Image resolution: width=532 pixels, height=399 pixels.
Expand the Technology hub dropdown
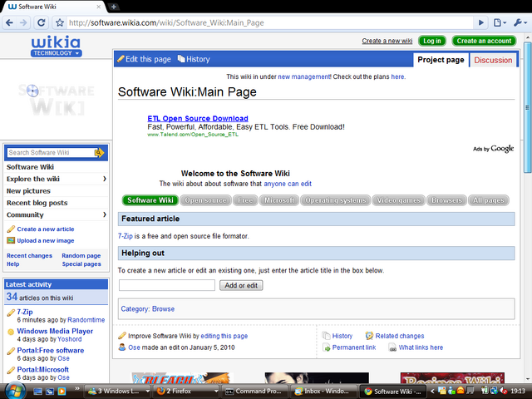(x=56, y=53)
